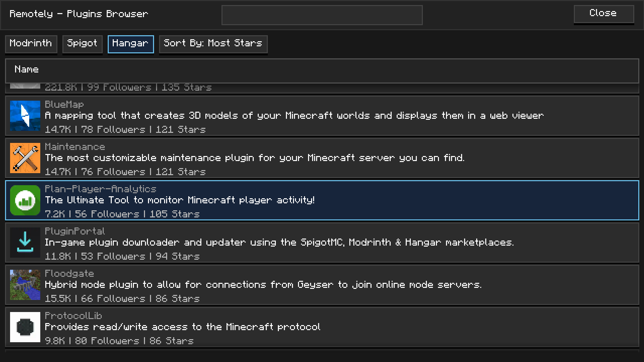Click the Maintenance plugin description text
This screenshot has height=362, width=644.
click(x=255, y=158)
